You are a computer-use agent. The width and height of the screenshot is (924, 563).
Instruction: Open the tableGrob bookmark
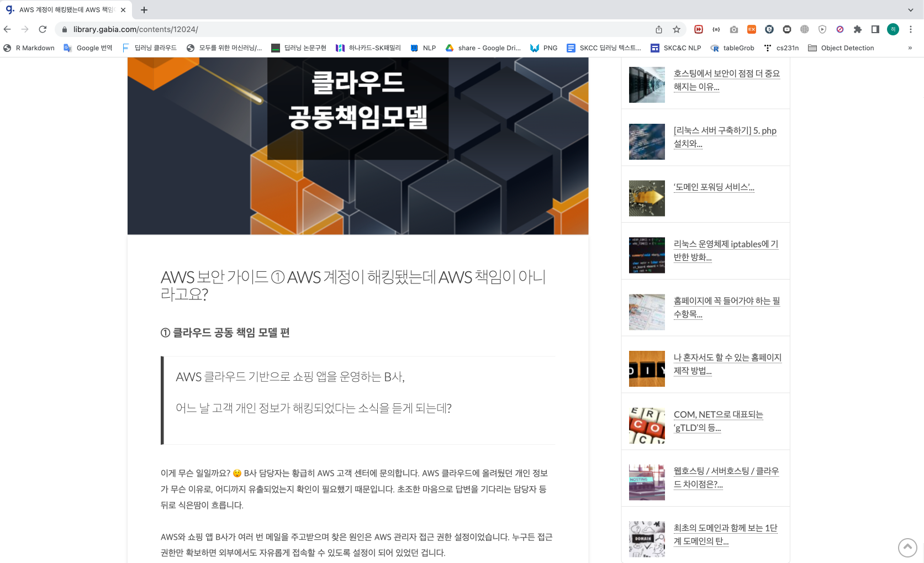[732, 48]
